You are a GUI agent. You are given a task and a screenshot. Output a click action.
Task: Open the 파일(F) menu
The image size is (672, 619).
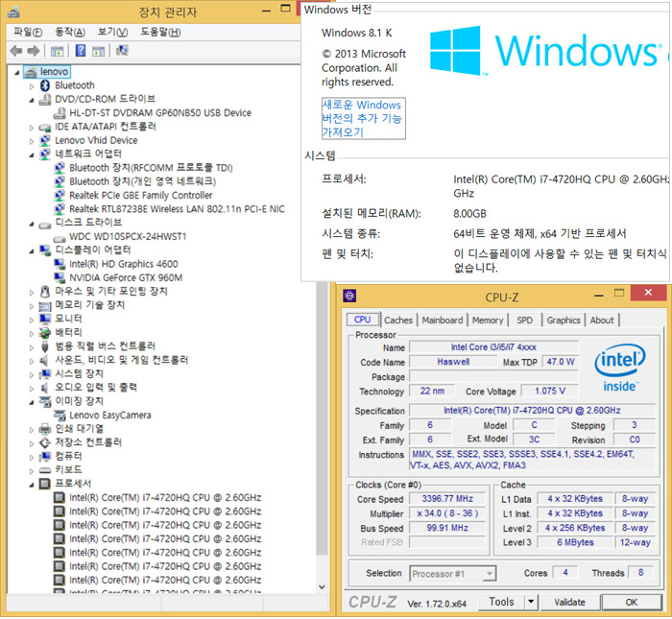coord(28,32)
